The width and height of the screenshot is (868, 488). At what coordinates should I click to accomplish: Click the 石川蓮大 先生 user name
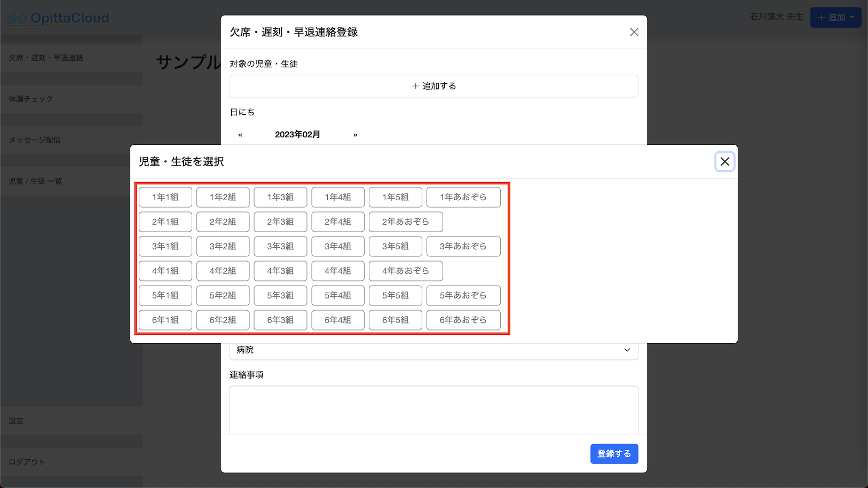[x=777, y=17]
